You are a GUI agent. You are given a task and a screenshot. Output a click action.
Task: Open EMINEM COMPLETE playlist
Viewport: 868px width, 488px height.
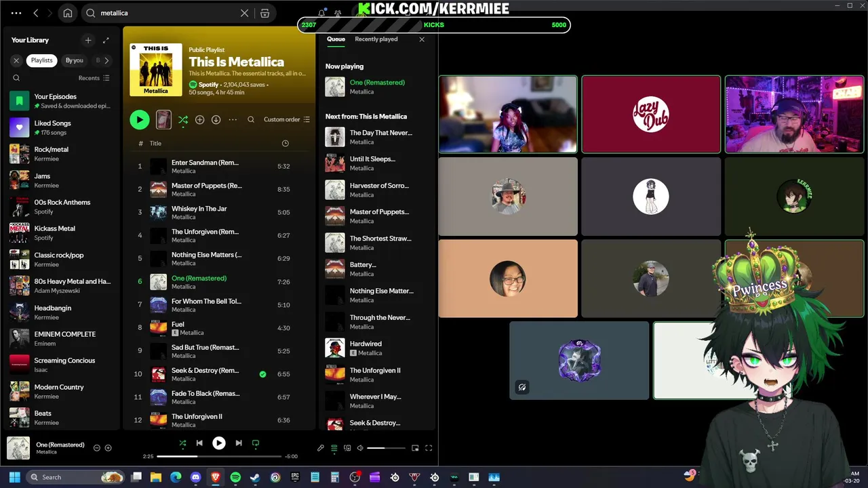[61, 339]
